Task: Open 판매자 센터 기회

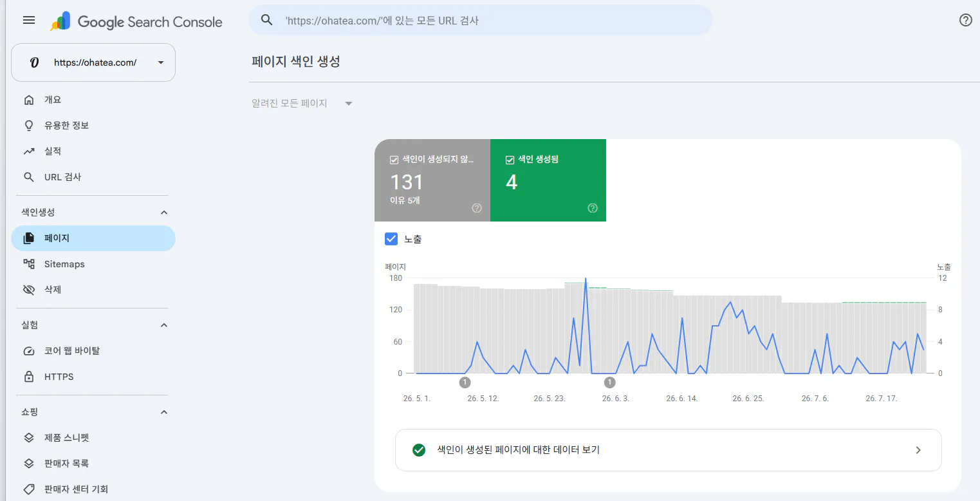Action: (93, 489)
